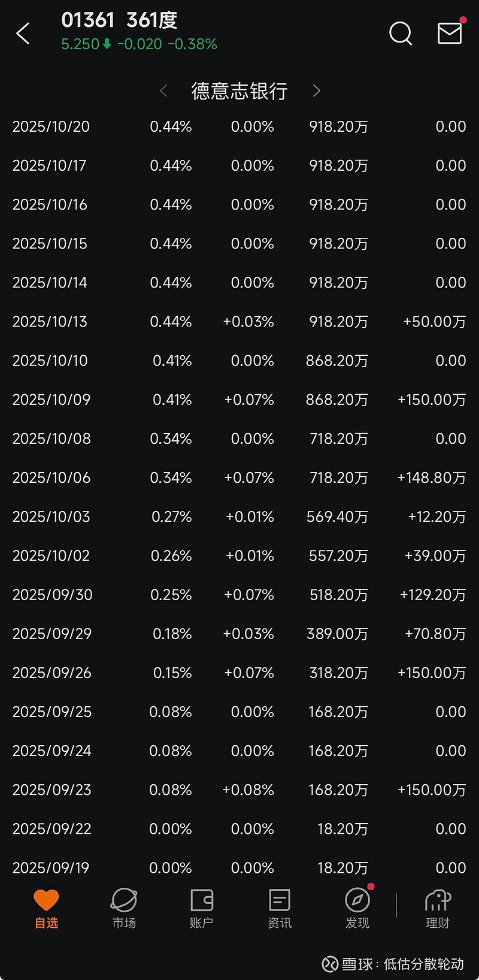
Task: Switch to the 资讯 news tab
Action: click(280, 908)
